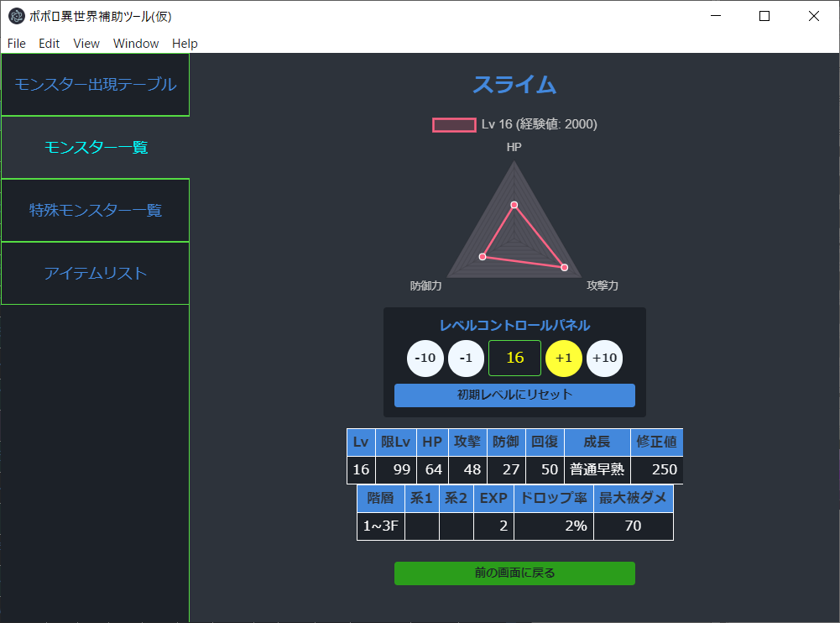Click the 普通早熟 growth cell

597,469
